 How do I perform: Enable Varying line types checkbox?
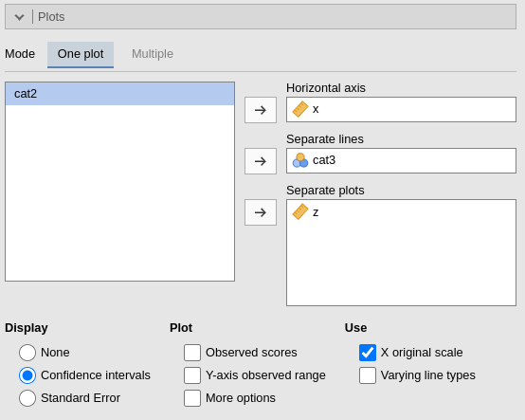click(368, 375)
